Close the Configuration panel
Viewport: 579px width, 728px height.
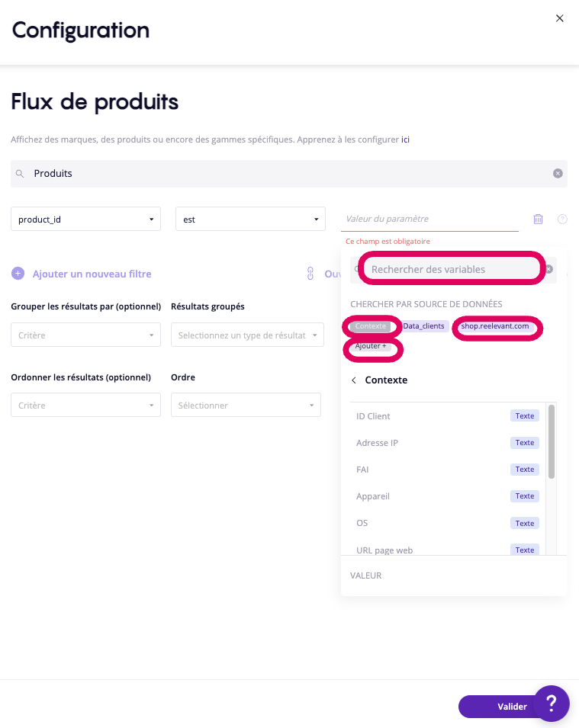(560, 18)
